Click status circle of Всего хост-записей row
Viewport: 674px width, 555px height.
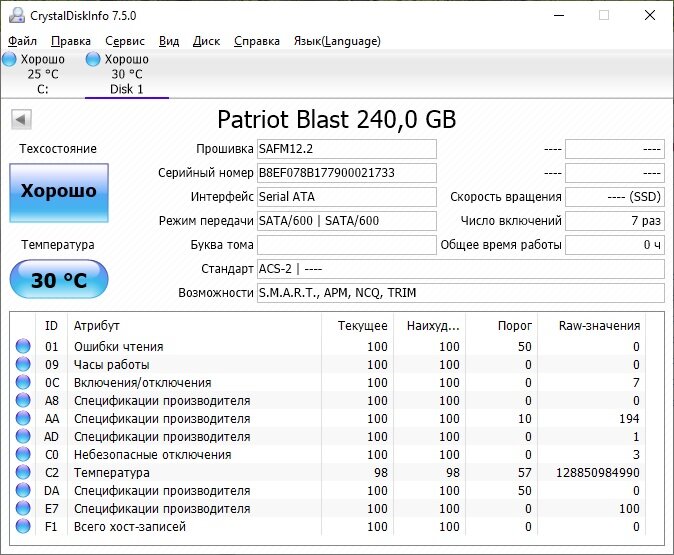click(x=23, y=526)
